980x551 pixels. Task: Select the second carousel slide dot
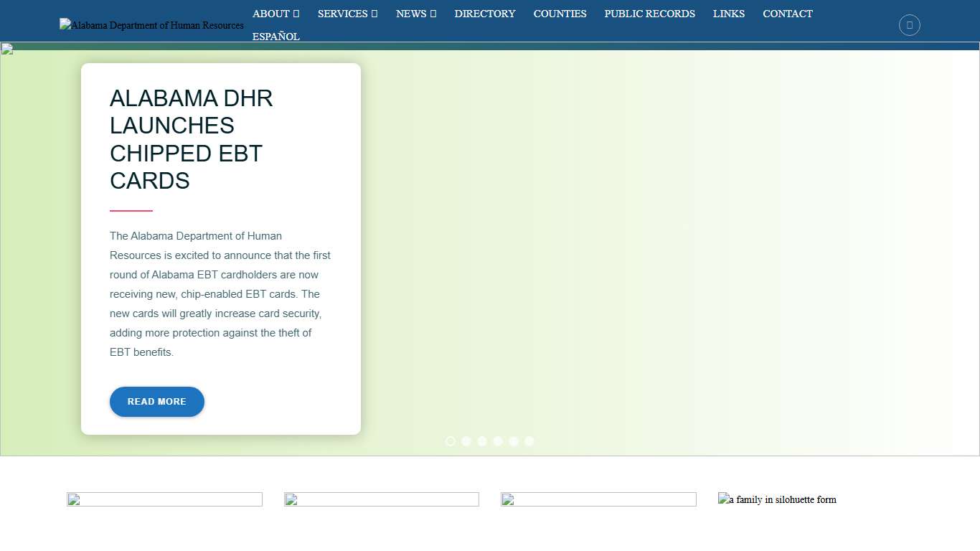point(466,441)
